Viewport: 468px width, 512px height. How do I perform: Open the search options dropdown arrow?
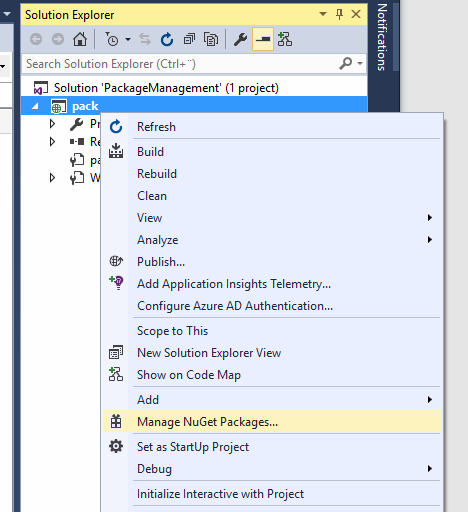pyautogui.click(x=360, y=63)
